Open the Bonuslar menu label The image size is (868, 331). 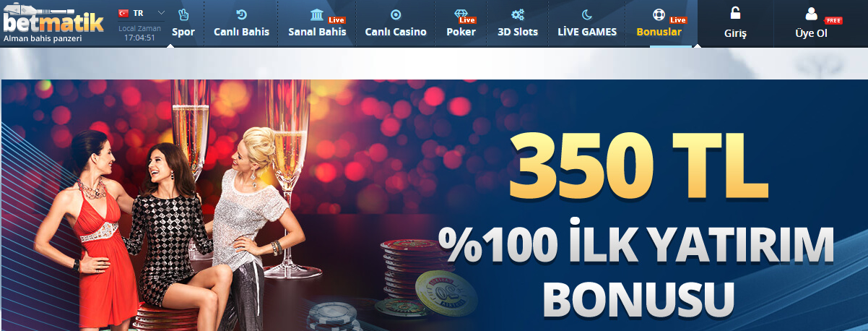pos(659,32)
